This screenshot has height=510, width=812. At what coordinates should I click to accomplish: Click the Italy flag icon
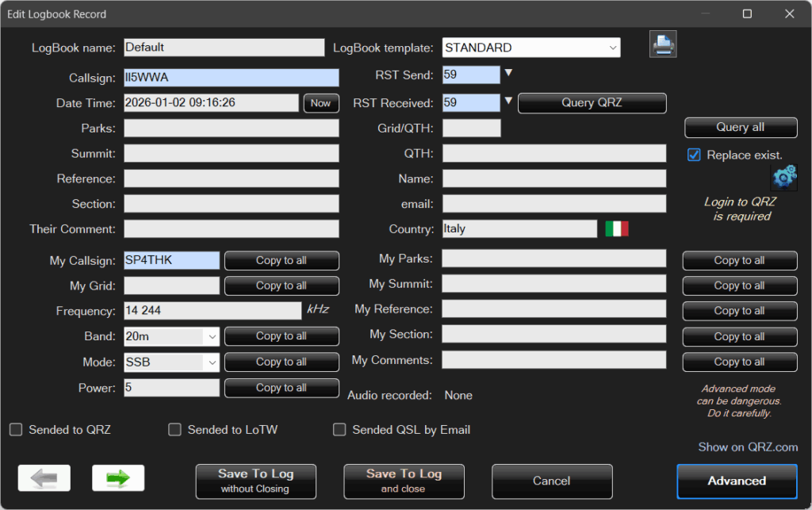coord(617,228)
